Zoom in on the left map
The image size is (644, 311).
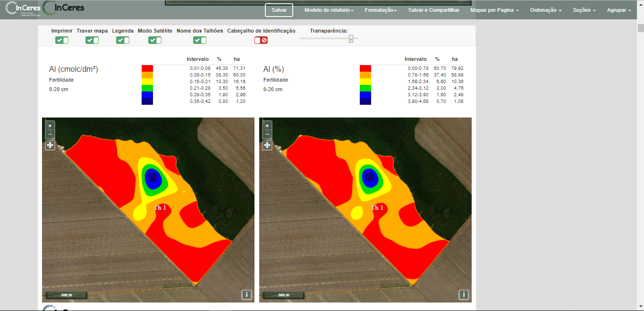coord(50,126)
